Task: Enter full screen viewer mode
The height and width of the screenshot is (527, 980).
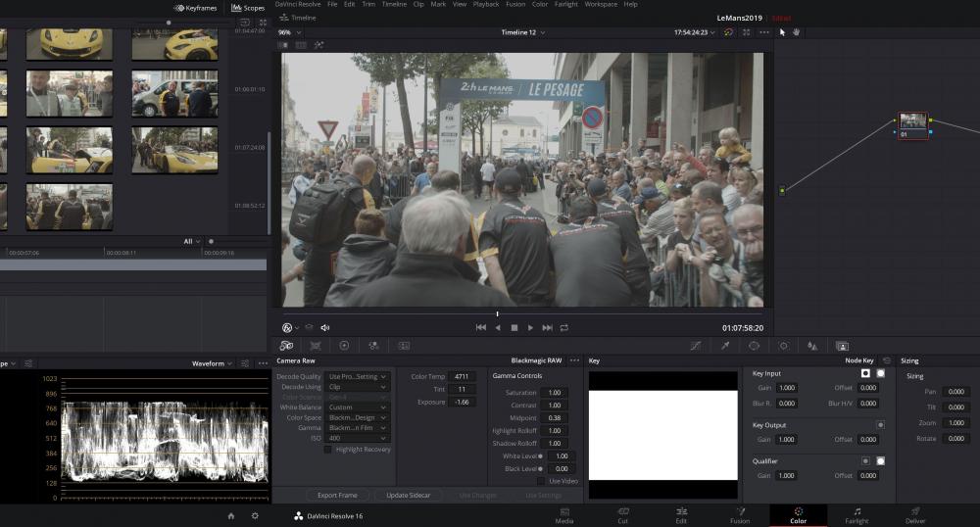Action: 746,32
